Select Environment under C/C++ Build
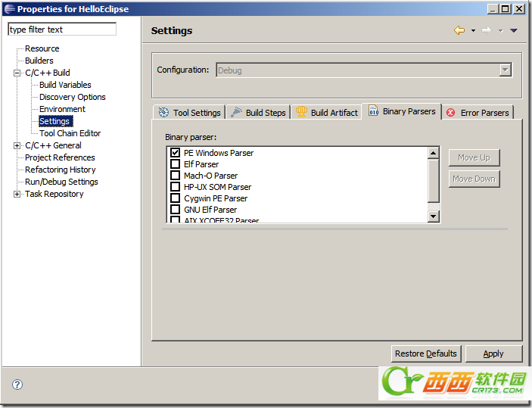 pos(62,109)
